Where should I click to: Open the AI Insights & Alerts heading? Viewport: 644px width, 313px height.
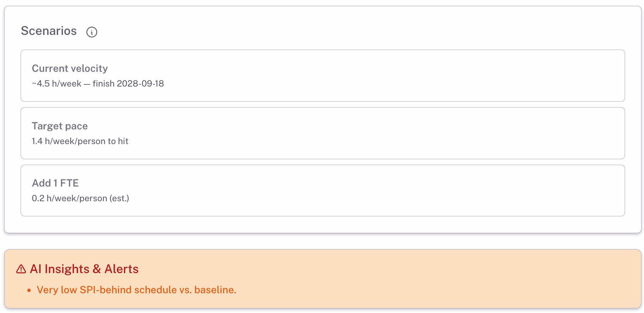pyautogui.click(x=84, y=269)
